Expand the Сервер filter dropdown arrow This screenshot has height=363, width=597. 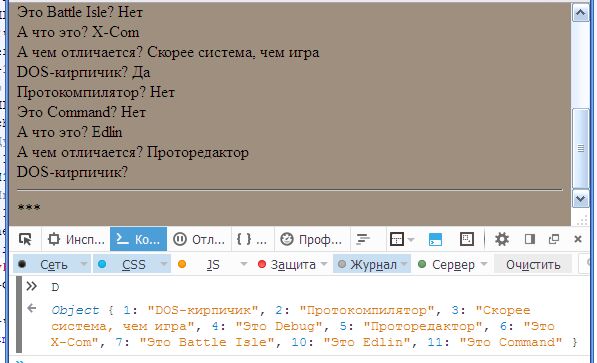point(484,264)
